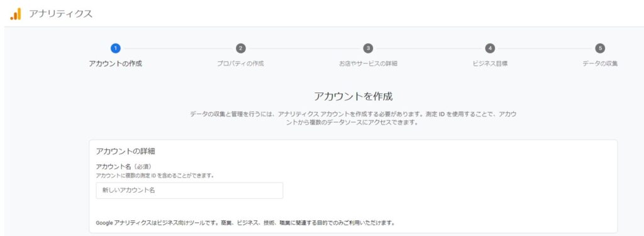The image size is (644, 236).
Task: Click the アカウント名（必須）field label
Action: 124,167
